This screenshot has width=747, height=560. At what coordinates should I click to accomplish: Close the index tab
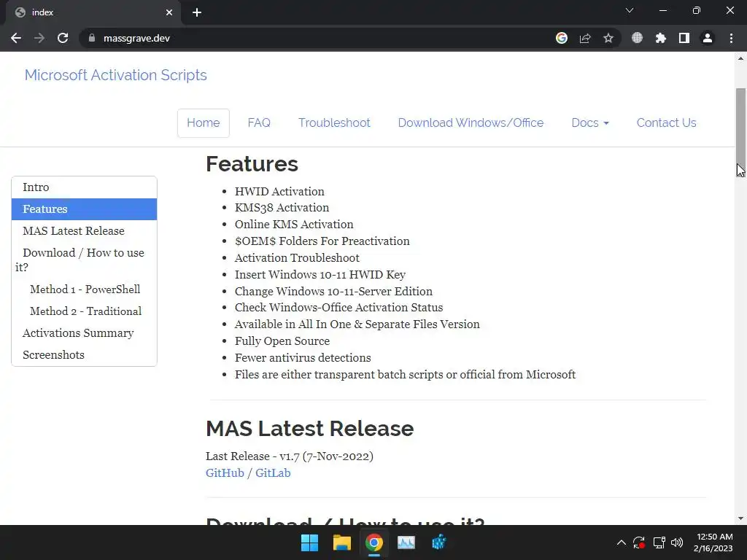click(169, 12)
